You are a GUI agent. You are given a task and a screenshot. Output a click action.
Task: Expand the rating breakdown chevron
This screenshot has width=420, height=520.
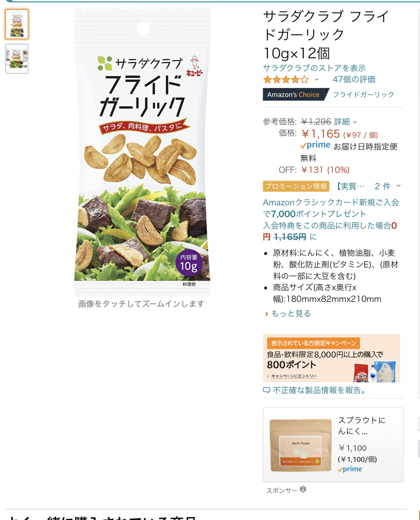[316, 80]
